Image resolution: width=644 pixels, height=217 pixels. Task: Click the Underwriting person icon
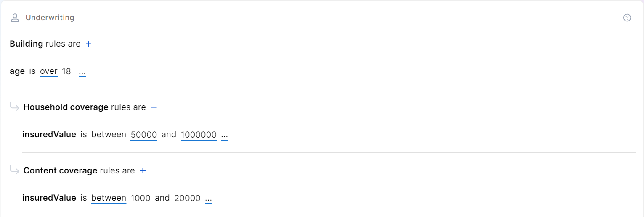pyautogui.click(x=15, y=18)
